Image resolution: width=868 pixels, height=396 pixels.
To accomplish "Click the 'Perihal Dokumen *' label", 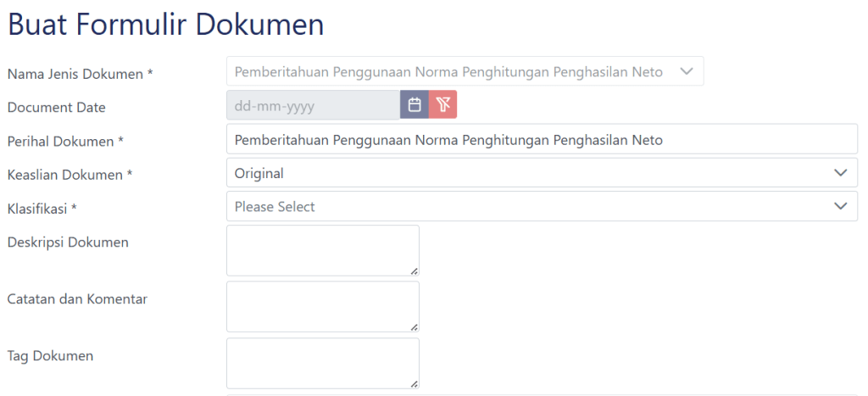I will 65,141.
